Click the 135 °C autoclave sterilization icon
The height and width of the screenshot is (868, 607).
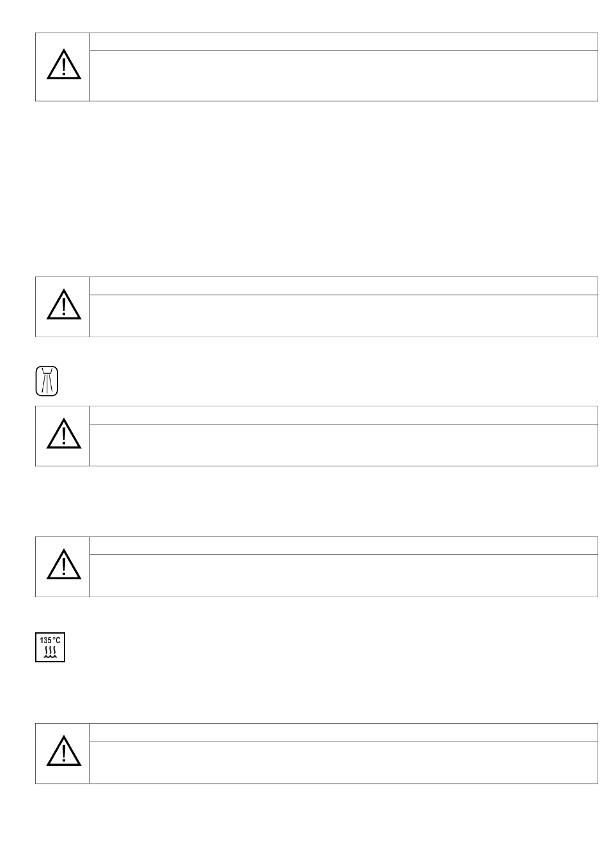click(x=50, y=648)
